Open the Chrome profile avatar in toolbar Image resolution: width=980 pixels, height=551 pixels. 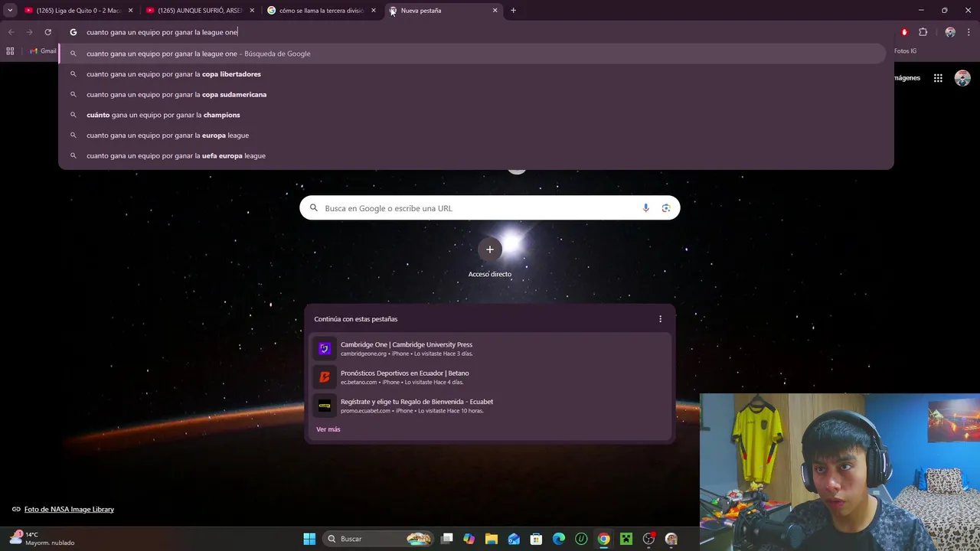950,32
